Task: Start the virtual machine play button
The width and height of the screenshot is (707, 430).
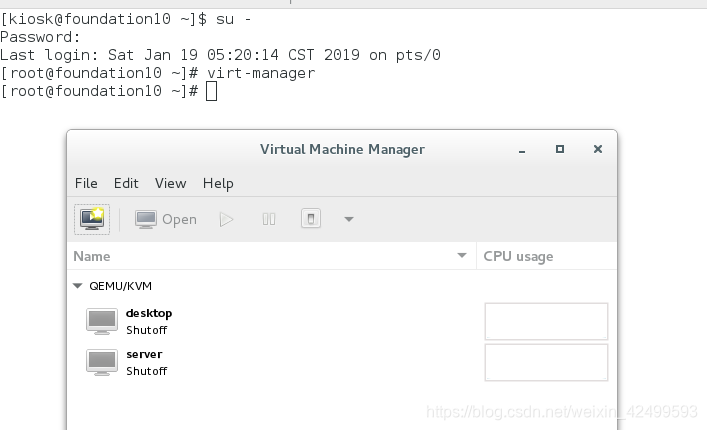Action: coord(226,220)
